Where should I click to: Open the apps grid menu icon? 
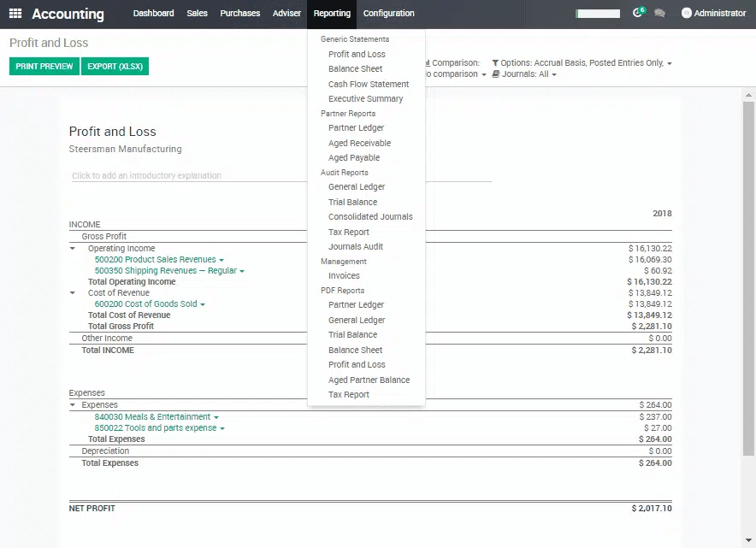coord(15,14)
